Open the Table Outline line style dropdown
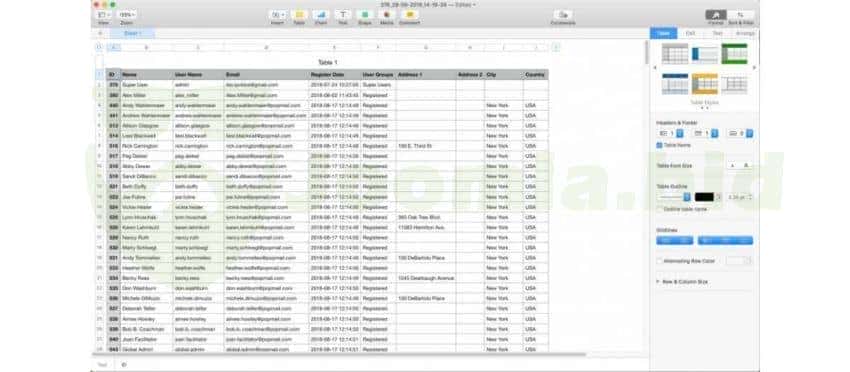Image resolution: width=850 pixels, height=372 pixels. [673, 197]
